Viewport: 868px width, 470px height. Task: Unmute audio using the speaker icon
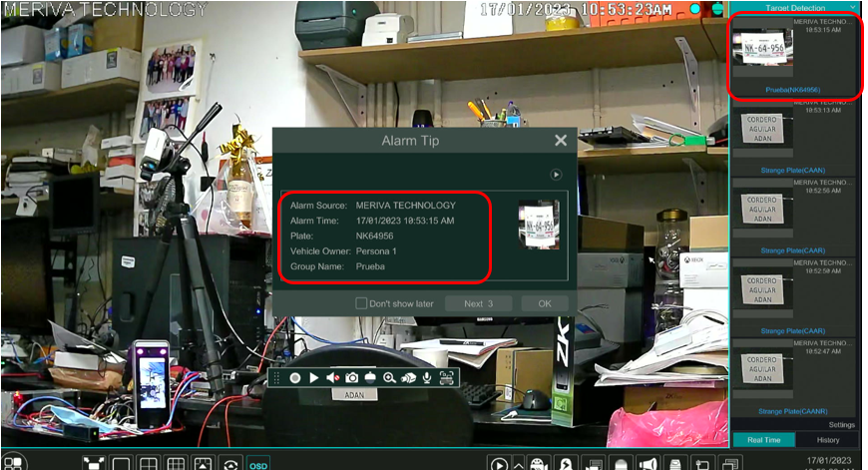tap(333, 378)
